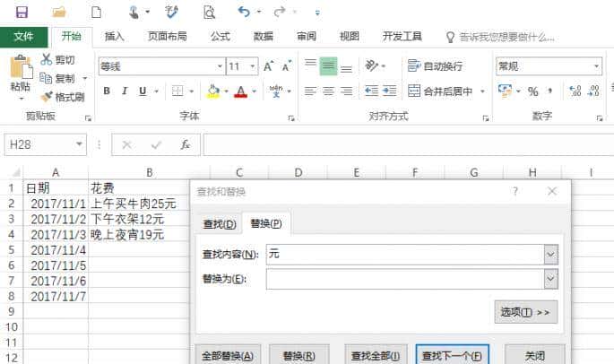The image size is (614, 364).
Task: Activate the Format Painter 格式刷
Action: pos(62,97)
